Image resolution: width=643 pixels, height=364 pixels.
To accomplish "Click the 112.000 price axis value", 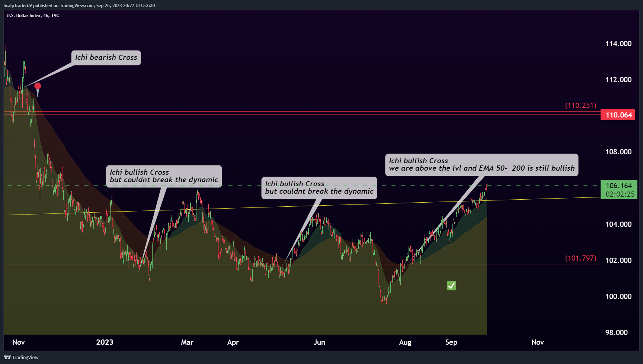I will [x=618, y=80].
